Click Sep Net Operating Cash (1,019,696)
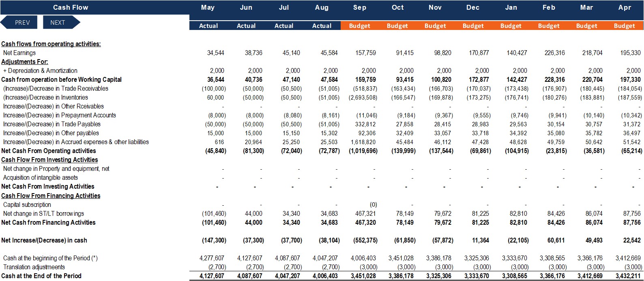 point(363,151)
